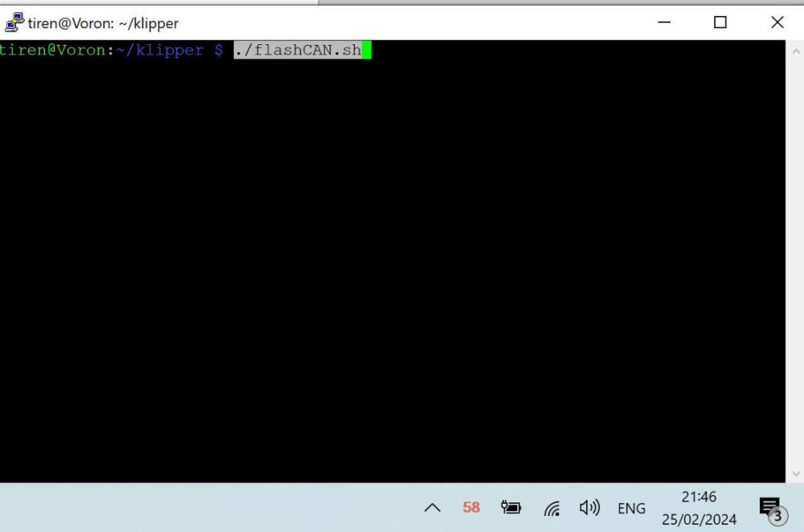The height and width of the screenshot is (532, 804).
Task: Maximize the PuTTY window
Action: pyautogui.click(x=720, y=23)
